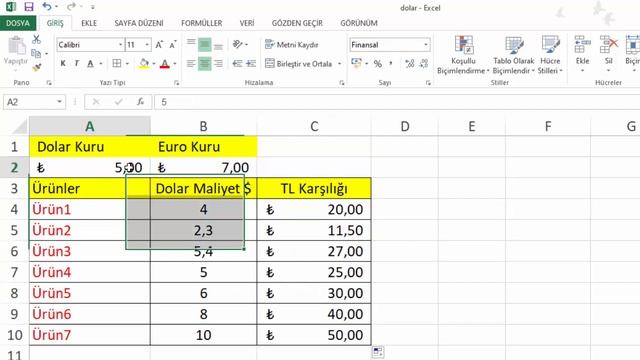Open the font size 11 dropdown
The image size is (640, 360).
(147, 44)
